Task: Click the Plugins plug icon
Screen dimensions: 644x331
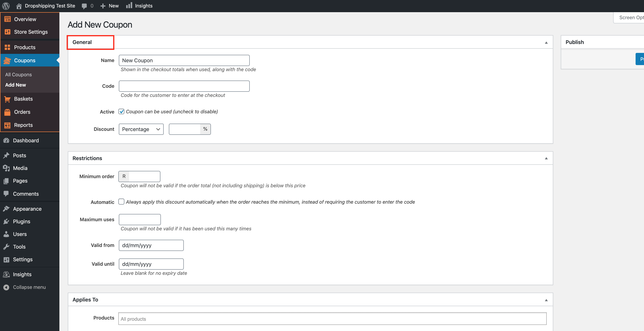Action: coord(6,221)
